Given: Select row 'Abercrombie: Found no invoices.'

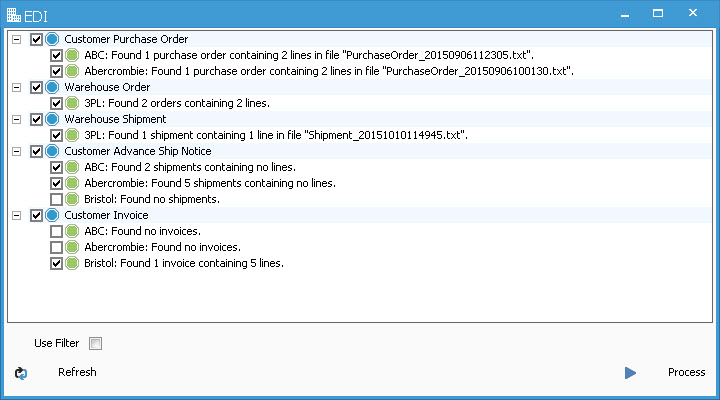Looking at the screenshot, I should (x=163, y=247).
